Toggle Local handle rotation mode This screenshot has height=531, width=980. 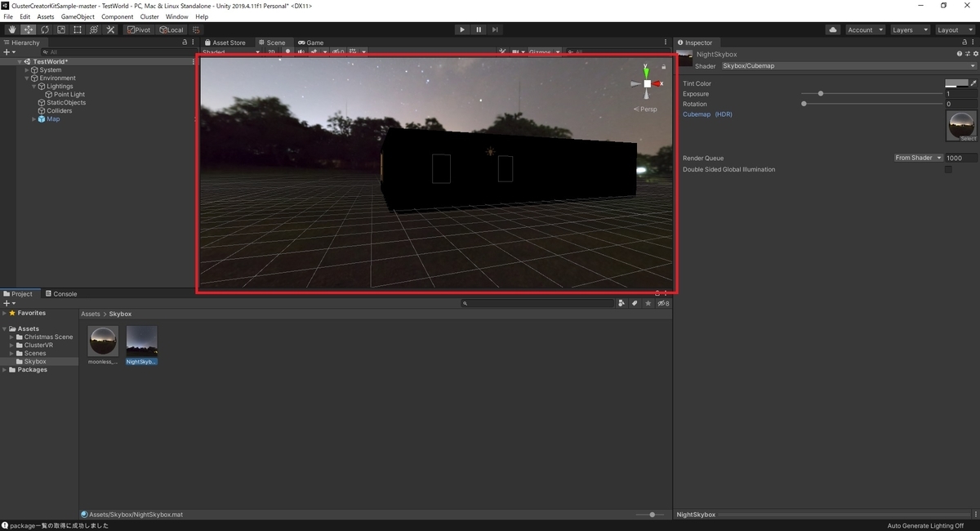point(171,30)
